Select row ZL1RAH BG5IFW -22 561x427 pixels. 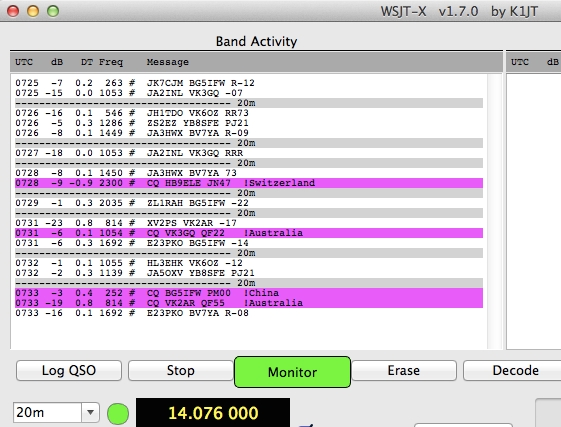[249, 203]
